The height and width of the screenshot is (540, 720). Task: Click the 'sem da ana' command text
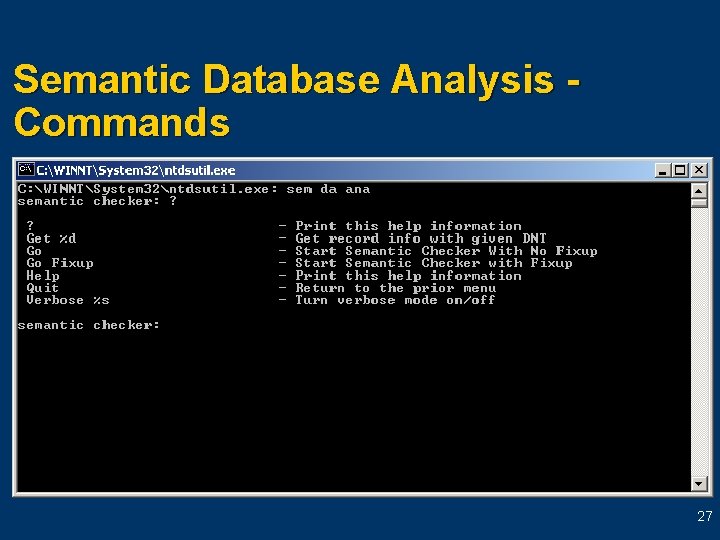point(328,189)
